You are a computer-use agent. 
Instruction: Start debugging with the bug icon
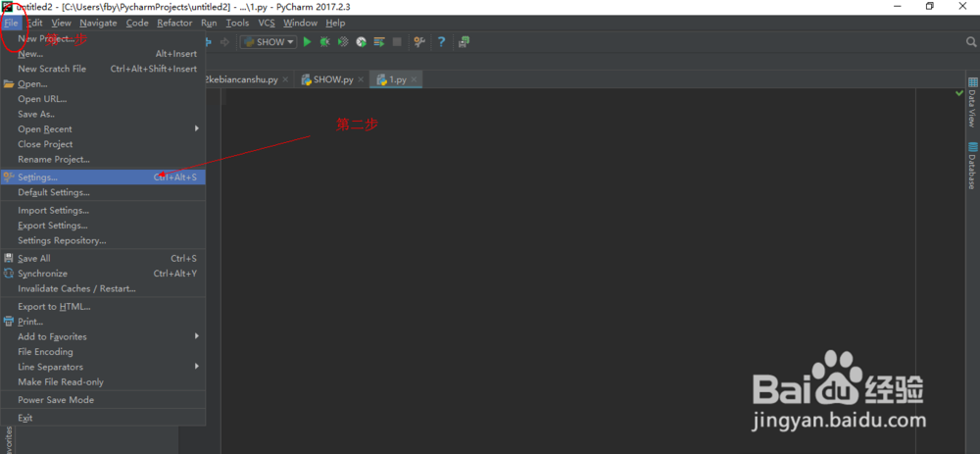(325, 42)
